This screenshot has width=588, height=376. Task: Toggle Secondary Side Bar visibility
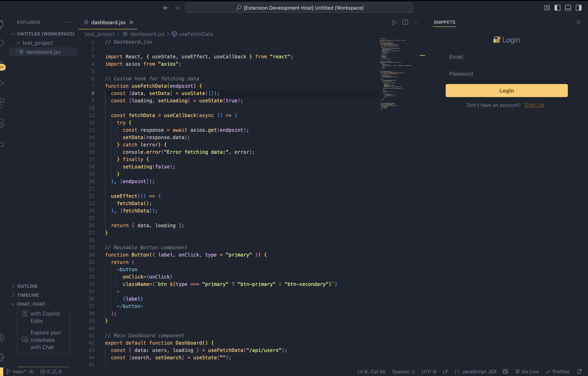point(578,8)
